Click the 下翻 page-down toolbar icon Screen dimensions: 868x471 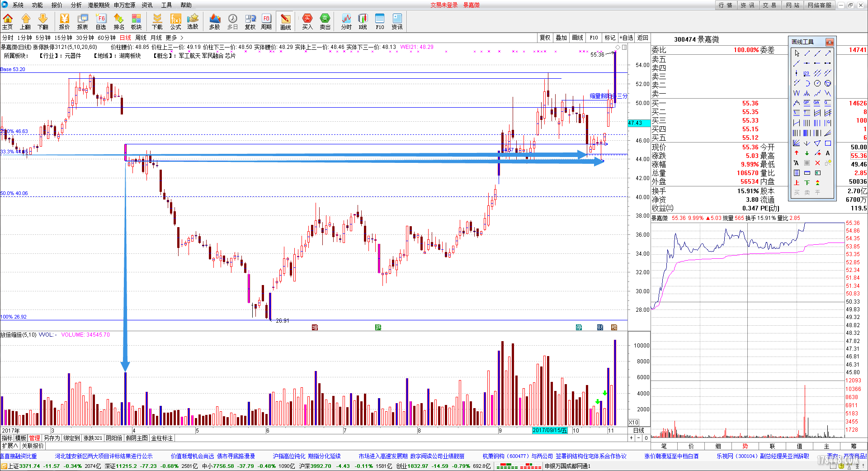43,21
